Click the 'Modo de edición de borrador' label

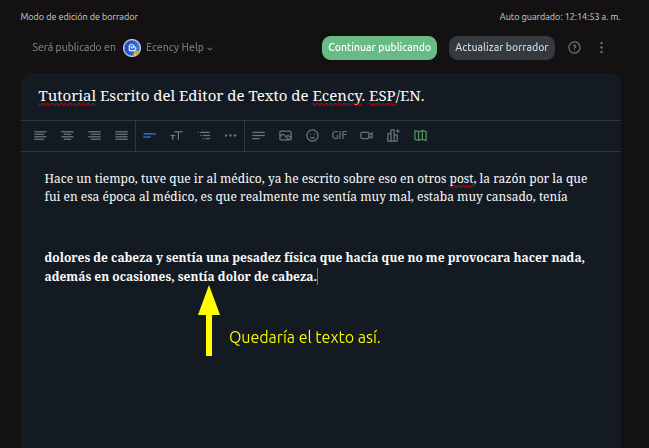79,17
